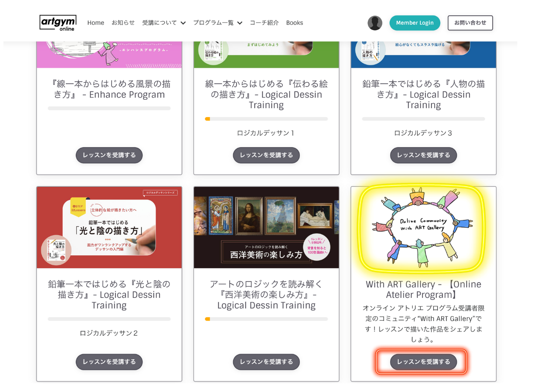544x392 pixels.
Task: Open the 光と陰の描き方 course thumbnail
Action: click(x=109, y=227)
